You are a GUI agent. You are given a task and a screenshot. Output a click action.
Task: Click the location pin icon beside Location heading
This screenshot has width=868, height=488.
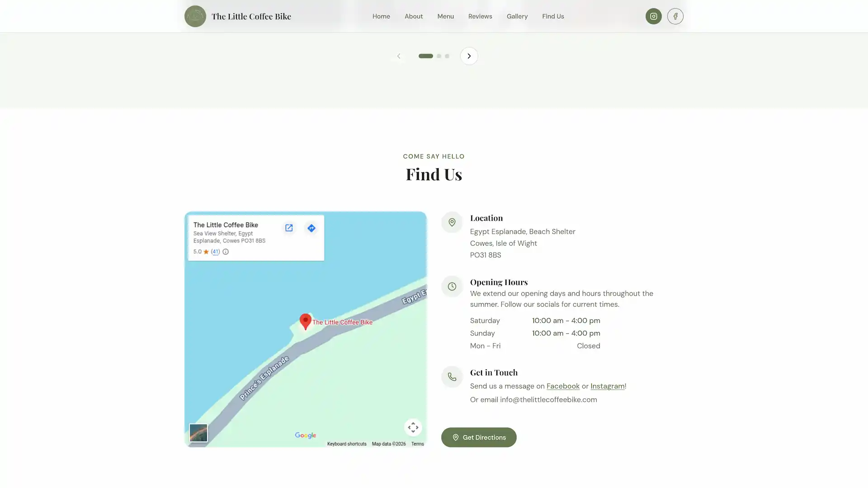click(x=452, y=222)
